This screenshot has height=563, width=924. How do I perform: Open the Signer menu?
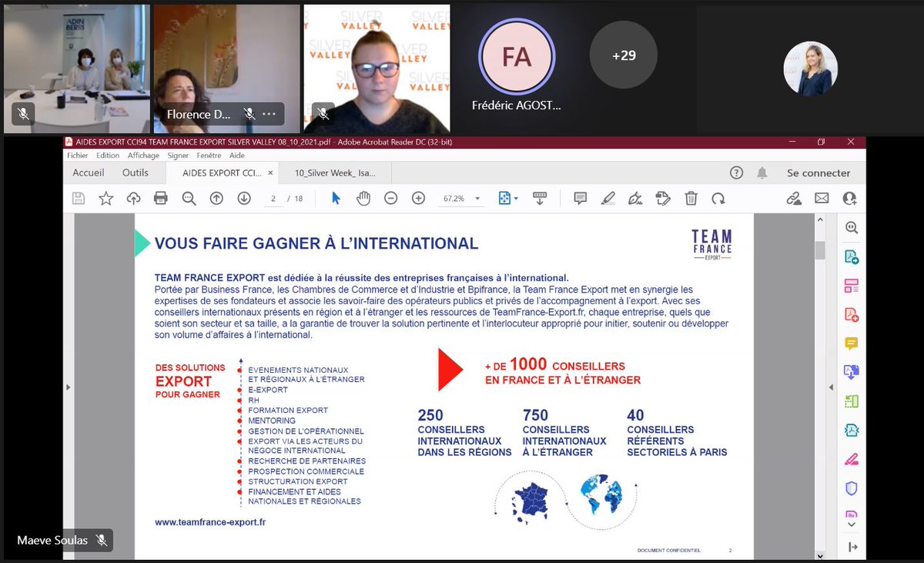pyautogui.click(x=179, y=155)
